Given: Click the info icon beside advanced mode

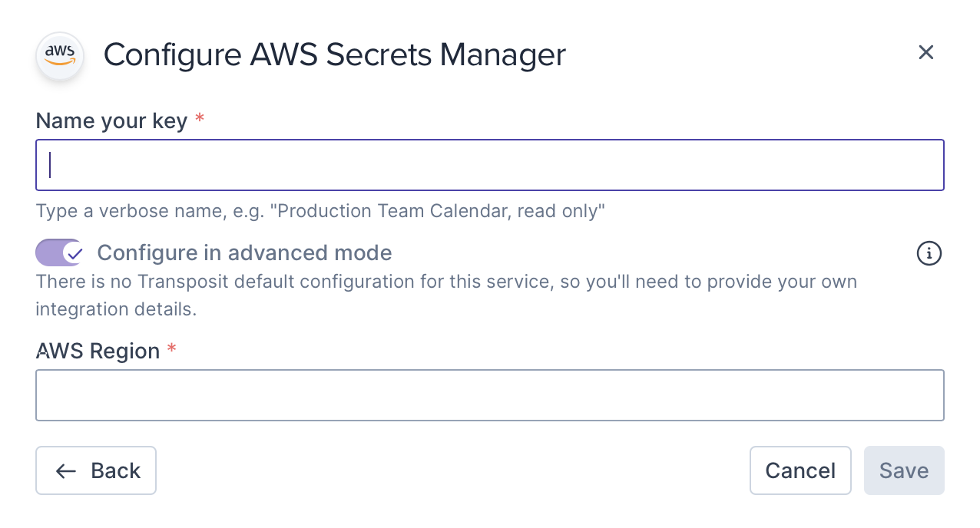Looking at the screenshot, I should point(929,253).
